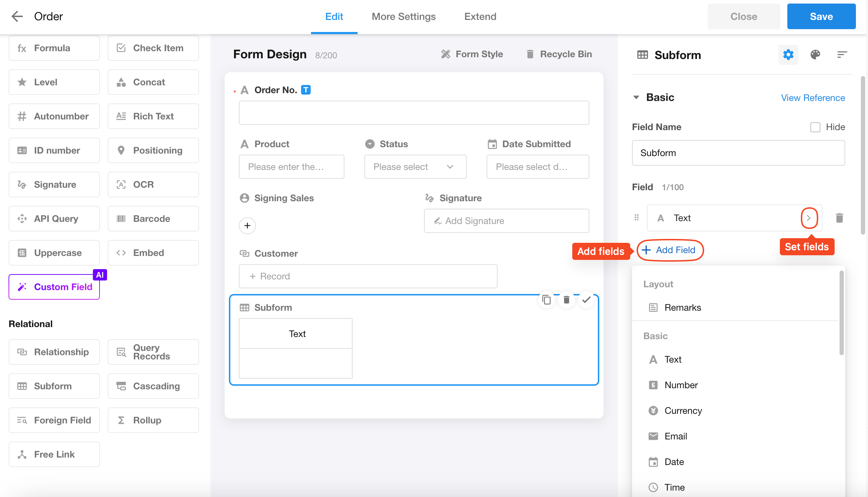Choose Number from the field list
The width and height of the screenshot is (868, 497).
(735, 385)
